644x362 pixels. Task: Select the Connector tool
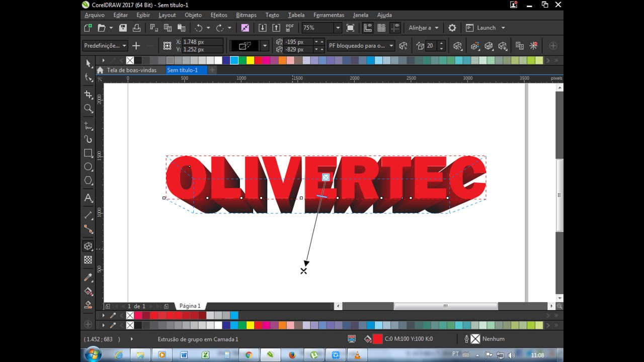point(89,229)
